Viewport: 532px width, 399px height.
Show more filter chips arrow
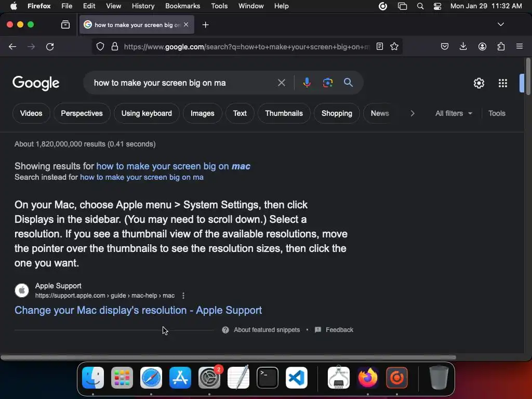tap(412, 113)
